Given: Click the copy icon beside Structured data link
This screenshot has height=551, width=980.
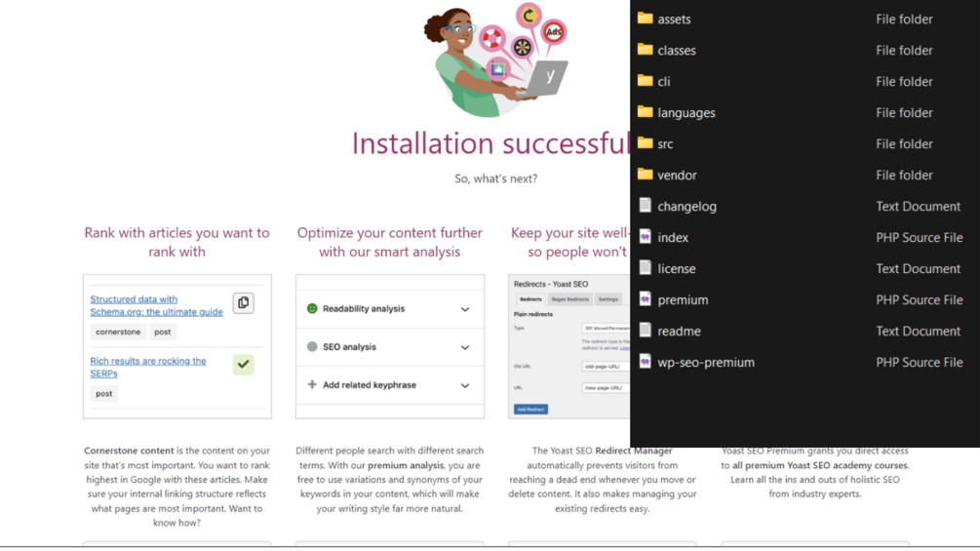Looking at the screenshot, I should click(x=243, y=303).
